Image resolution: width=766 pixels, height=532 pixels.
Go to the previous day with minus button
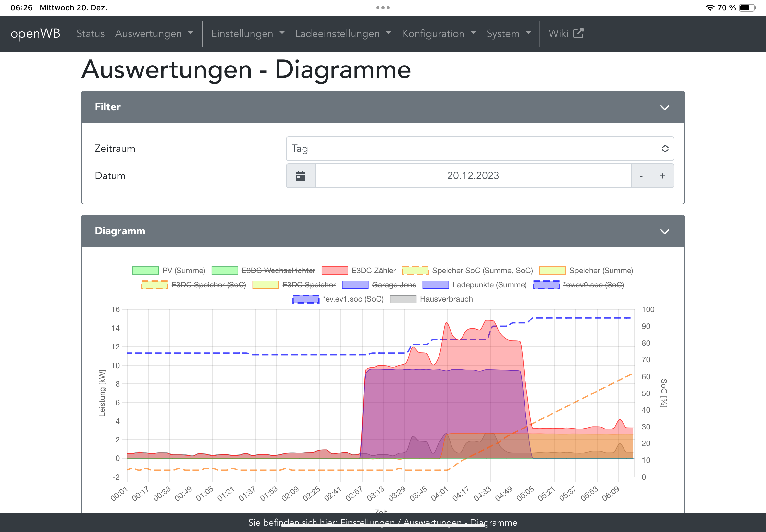(x=641, y=176)
